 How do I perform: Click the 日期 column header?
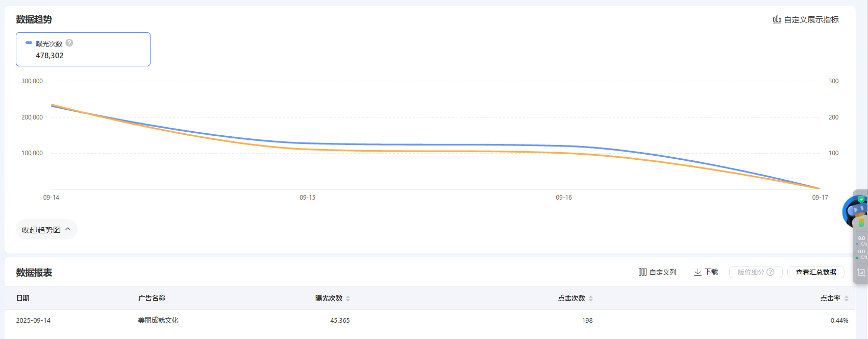tap(22, 298)
